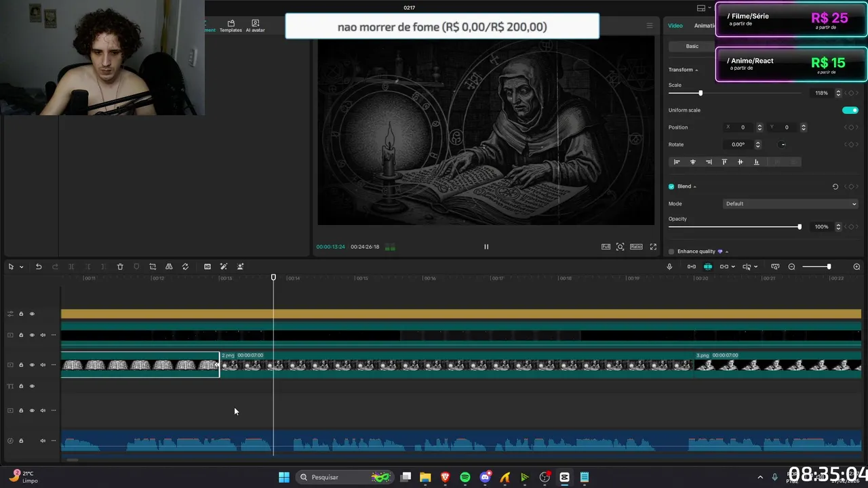Screen dimensions: 868x488
Task: Hide the top filter track eye icon
Action: pyautogui.click(x=32, y=314)
